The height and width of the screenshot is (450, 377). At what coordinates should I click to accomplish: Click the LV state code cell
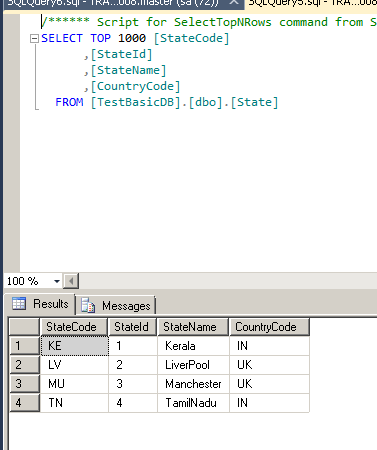pos(74,365)
